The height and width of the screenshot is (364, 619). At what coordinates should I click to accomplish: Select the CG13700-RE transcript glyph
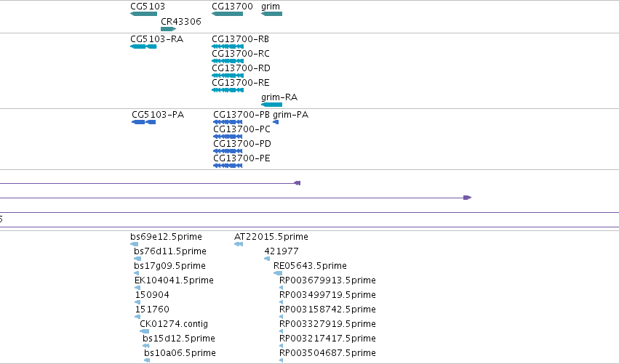point(228,90)
